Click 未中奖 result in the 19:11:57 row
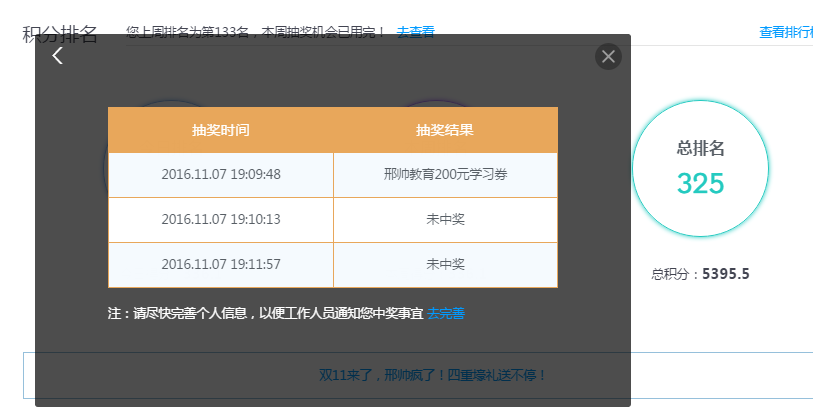Screen dimensions: 813x420 (445, 265)
